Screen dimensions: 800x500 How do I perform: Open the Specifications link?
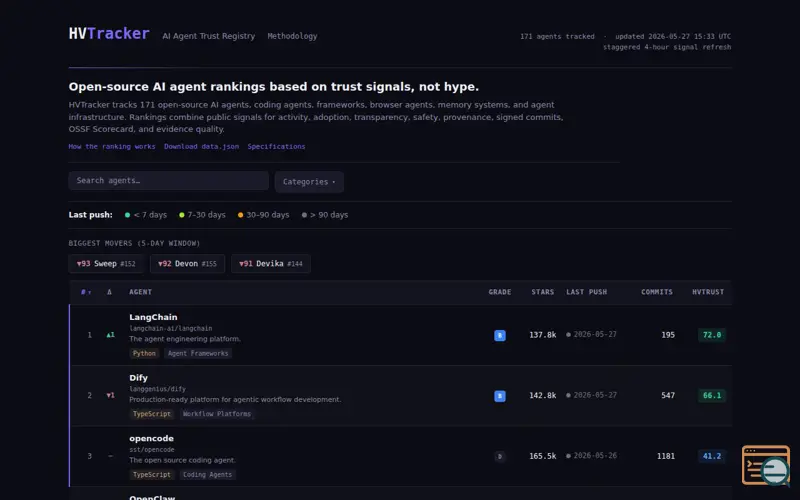click(277, 146)
